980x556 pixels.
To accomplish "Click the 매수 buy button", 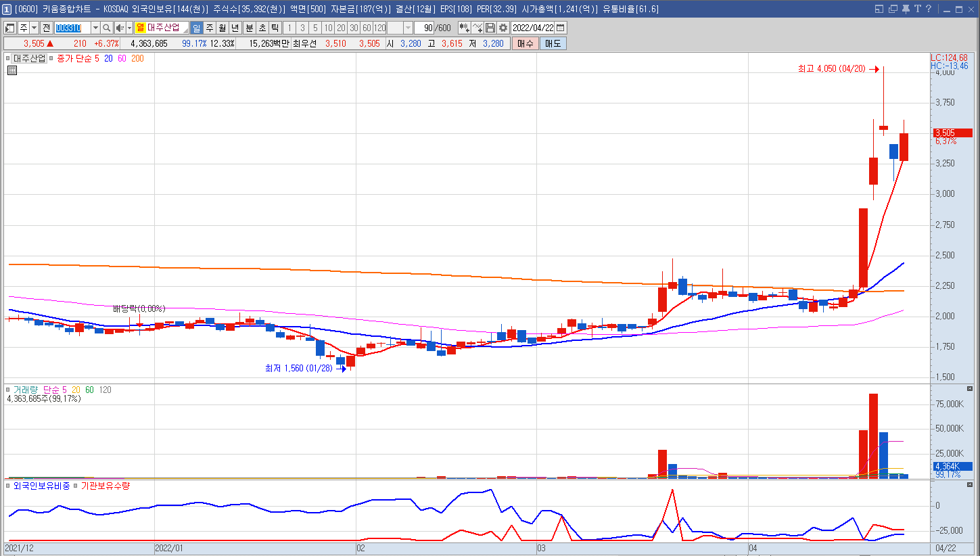I will click(x=525, y=43).
